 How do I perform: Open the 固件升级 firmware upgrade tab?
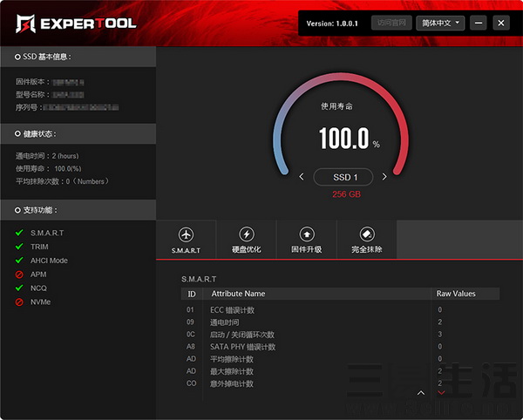click(x=306, y=240)
